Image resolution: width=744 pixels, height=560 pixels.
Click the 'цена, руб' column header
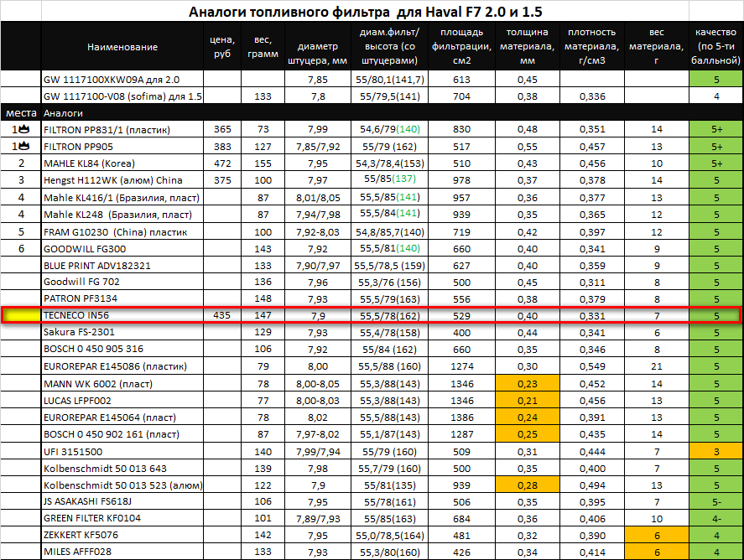tap(222, 46)
